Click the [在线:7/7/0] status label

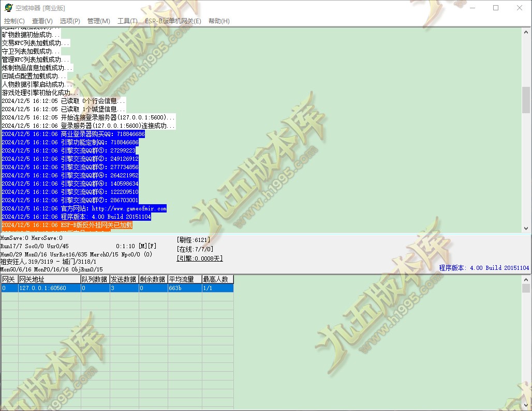pos(195,249)
